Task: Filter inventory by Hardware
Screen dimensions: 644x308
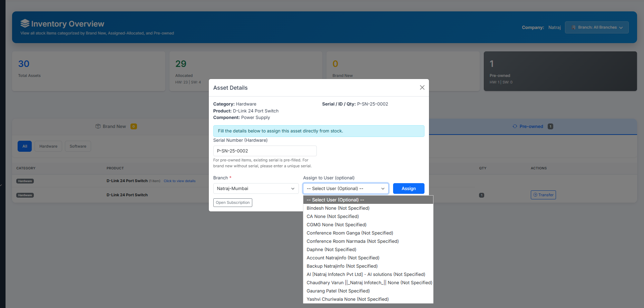Action: click(x=48, y=146)
